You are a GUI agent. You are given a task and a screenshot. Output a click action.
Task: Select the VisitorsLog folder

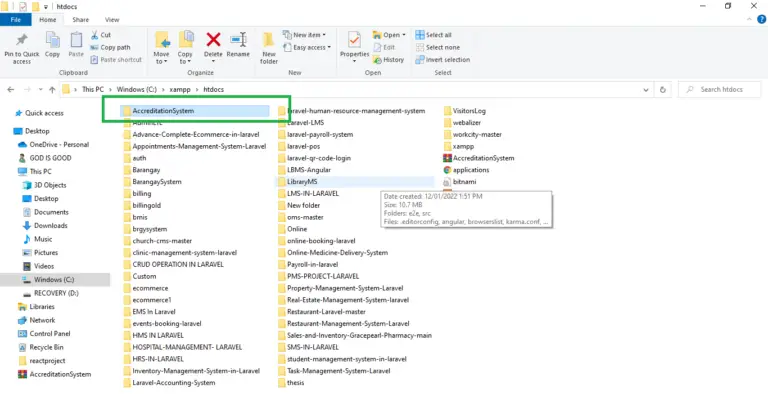[x=464, y=111]
